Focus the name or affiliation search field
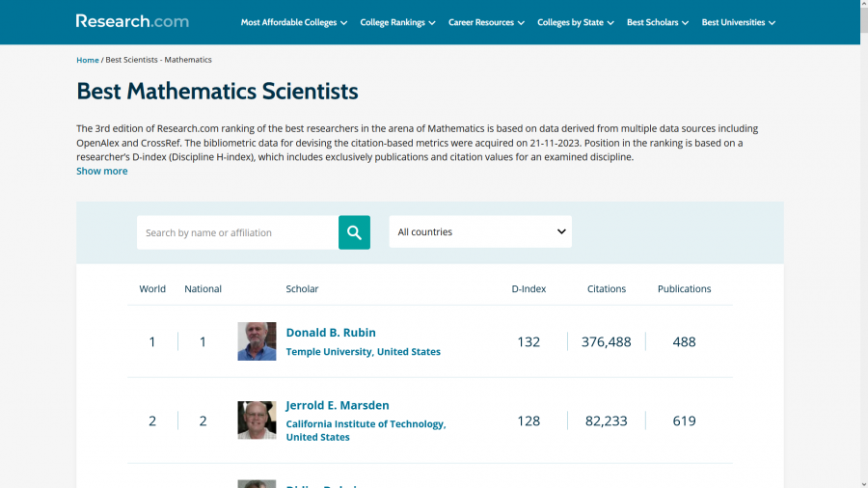The image size is (868, 488). point(237,232)
